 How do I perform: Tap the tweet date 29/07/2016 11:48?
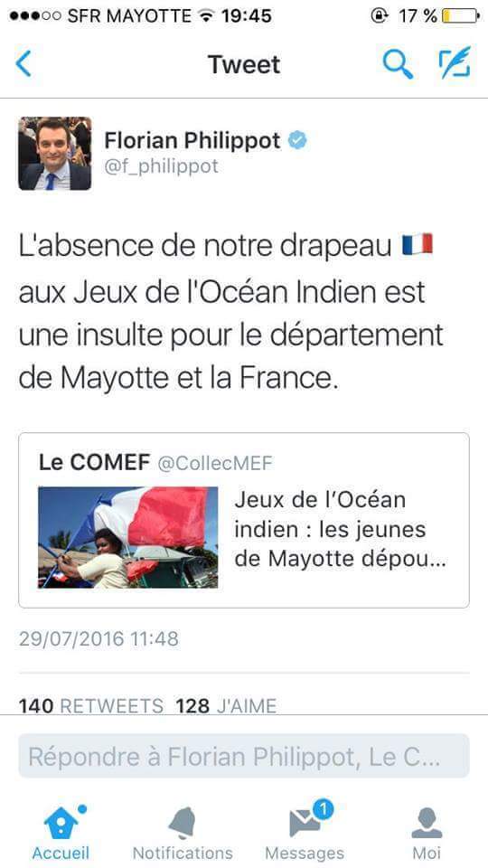(99, 639)
